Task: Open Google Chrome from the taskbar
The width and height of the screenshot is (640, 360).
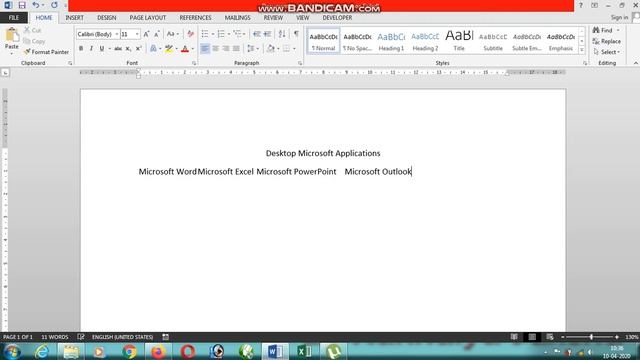Action: tap(129, 351)
